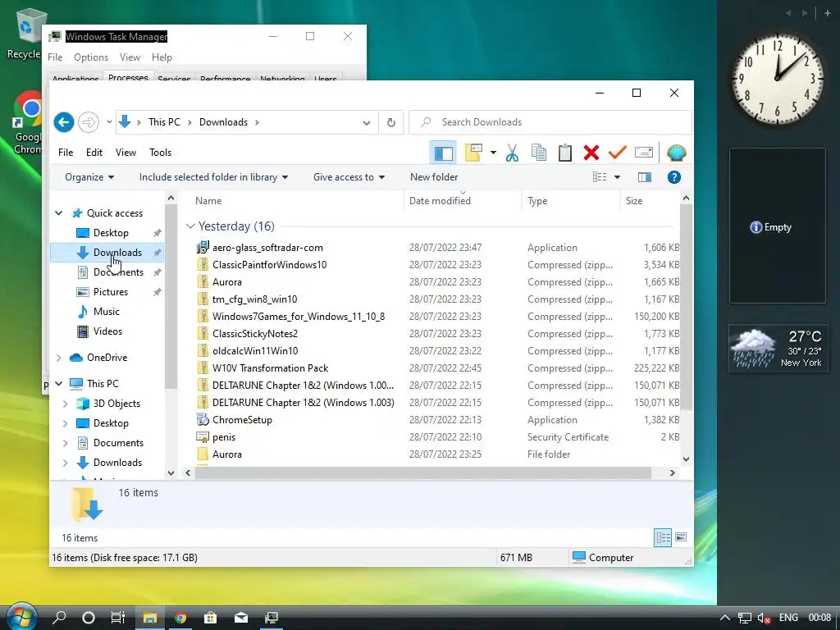Select the W10V Transformation Pack file
The image size is (840, 630).
click(270, 368)
